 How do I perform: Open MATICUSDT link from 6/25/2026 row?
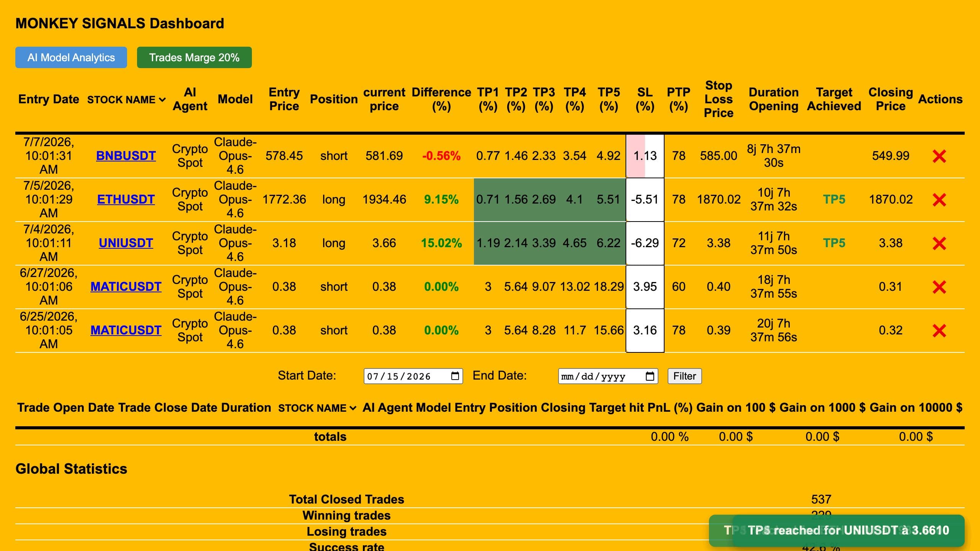pyautogui.click(x=126, y=330)
